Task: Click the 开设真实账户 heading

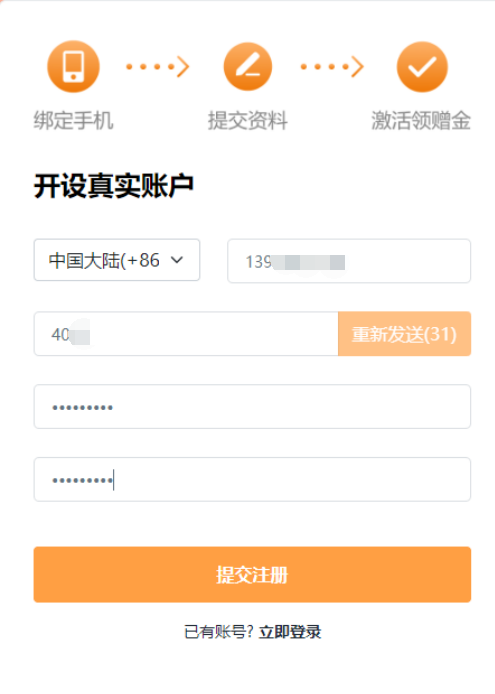Action: click(x=114, y=186)
